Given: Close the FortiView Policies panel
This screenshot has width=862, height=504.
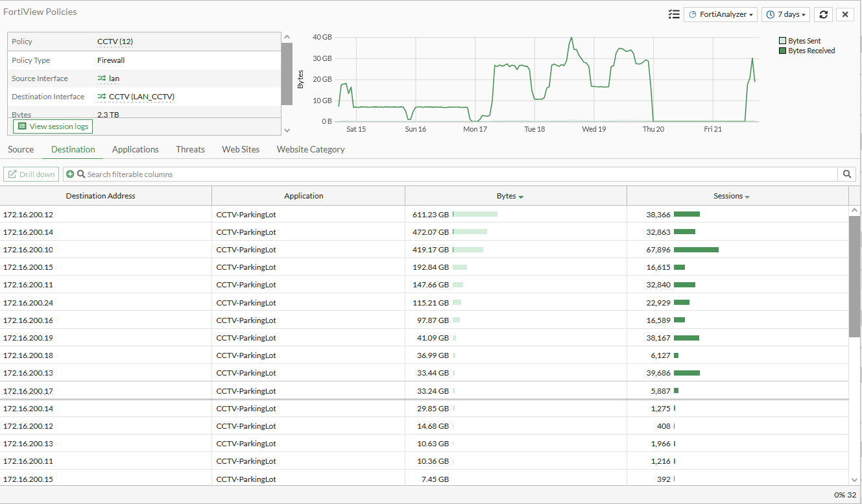Looking at the screenshot, I should 844,14.
